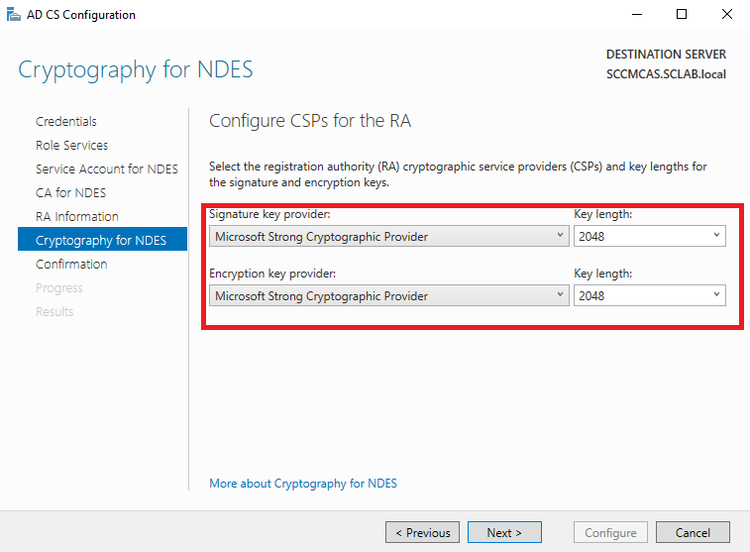This screenshot has height=552, width=750.
Task: Jump to the CA for NDES page
Action: [x=71, y=193]
